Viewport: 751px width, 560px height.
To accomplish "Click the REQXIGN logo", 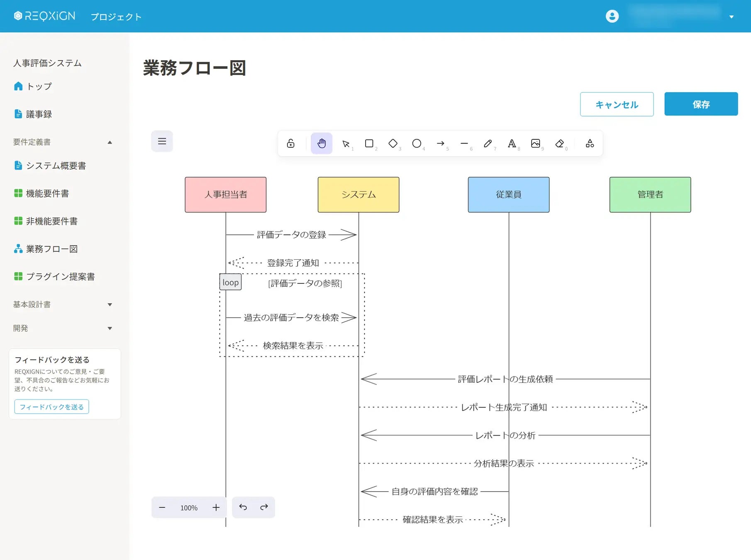I will click(x=45, y=16).
